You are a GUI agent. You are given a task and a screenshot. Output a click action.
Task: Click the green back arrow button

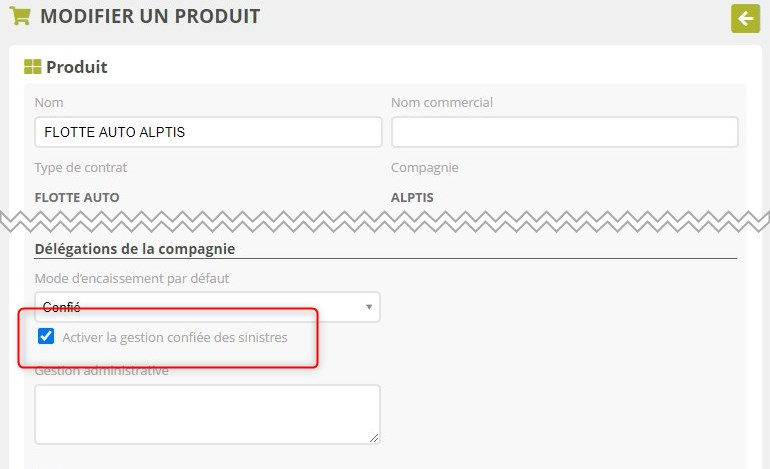coord(744,18)
